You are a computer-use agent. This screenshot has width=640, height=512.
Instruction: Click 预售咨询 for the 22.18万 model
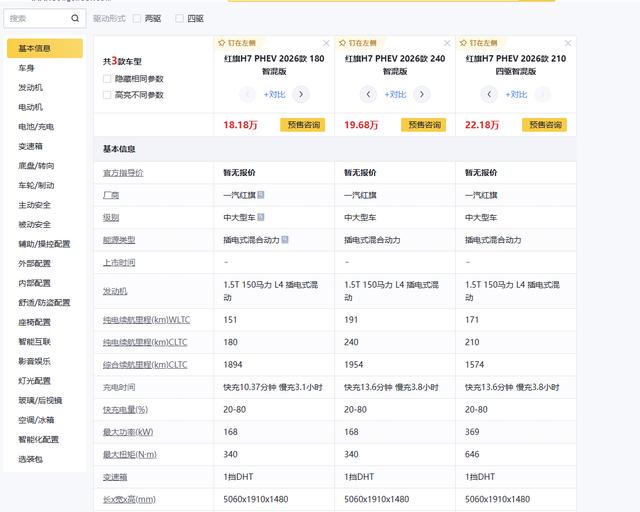pyautogui.click(x=544, y=125)
